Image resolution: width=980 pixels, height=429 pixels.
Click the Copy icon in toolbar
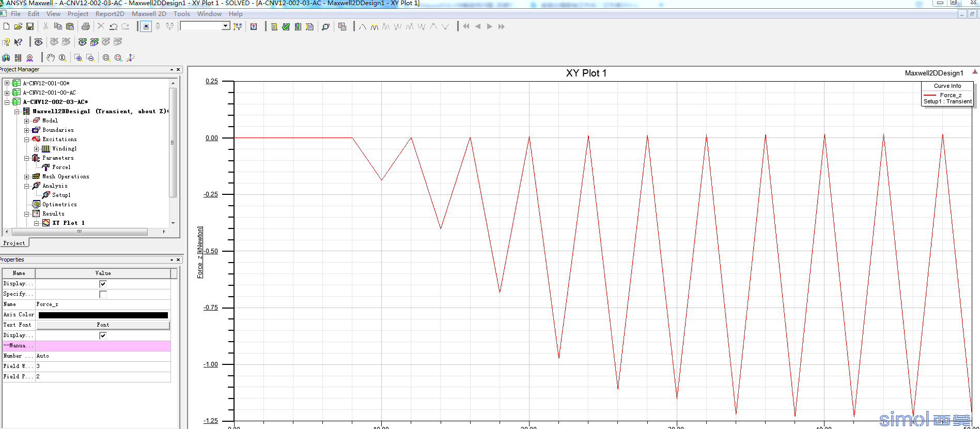point(58,26)
